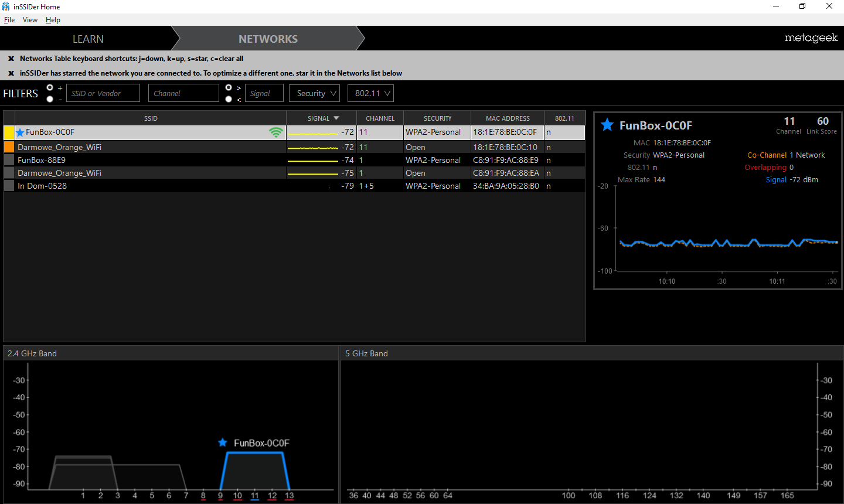Select the greater-than signal filter radio
Image resolution: width=844 pixels, height=504 pixels.
[x=229, y=87]
